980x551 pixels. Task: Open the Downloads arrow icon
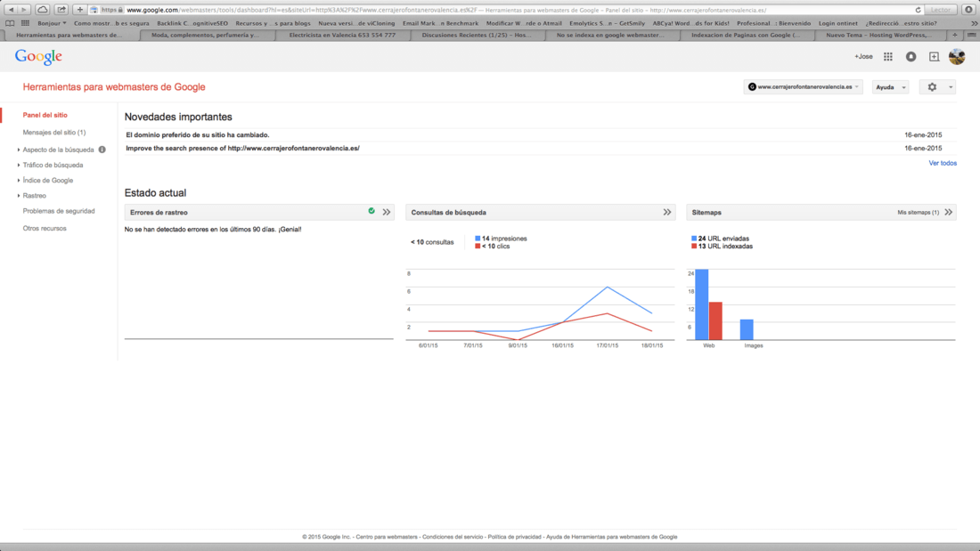coord(968,10)
